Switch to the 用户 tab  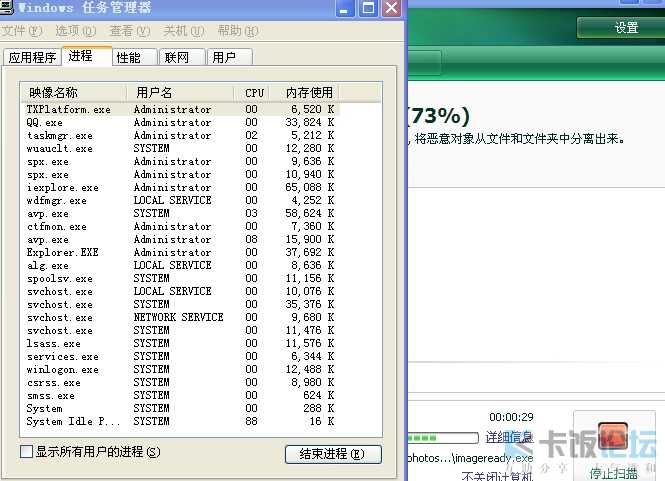229,57
